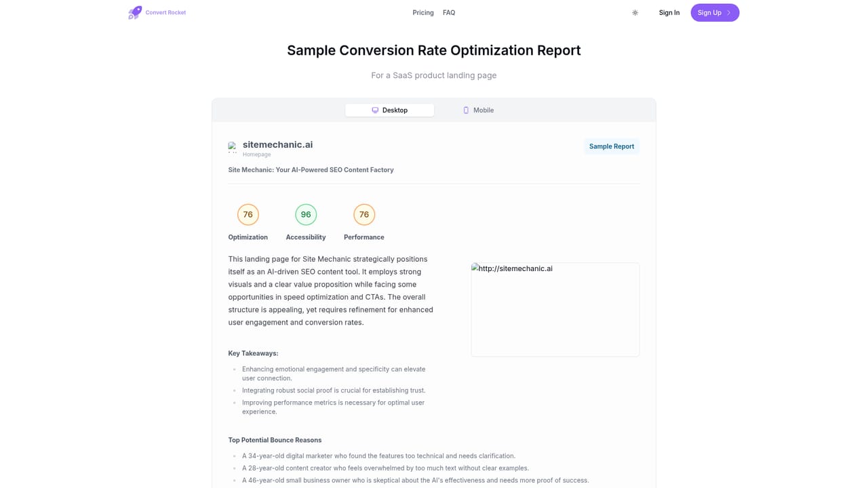Click the Performance score circle 76
The width and height of the screenshot is (868, 488).
(364, 215)
